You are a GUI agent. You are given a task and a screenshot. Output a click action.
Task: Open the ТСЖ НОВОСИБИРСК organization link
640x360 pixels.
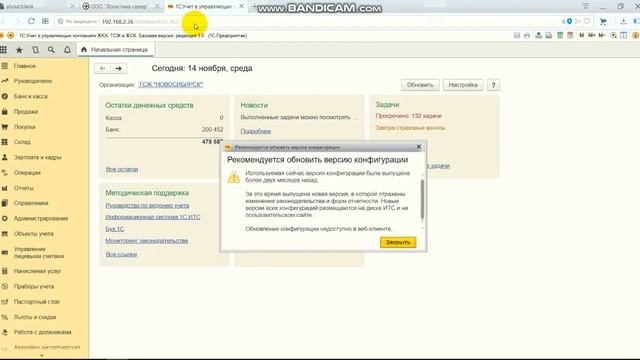pos(170,84)
